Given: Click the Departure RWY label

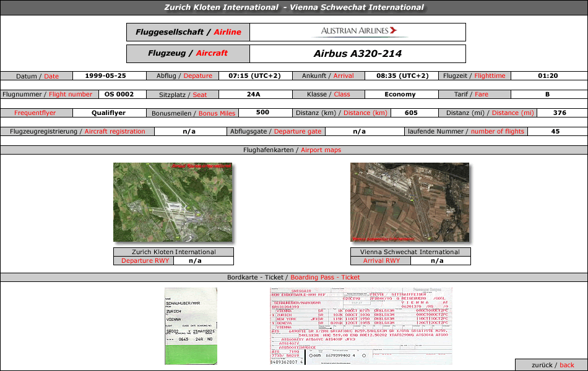Looking at the screenshot, I should (x=145, y=260).
